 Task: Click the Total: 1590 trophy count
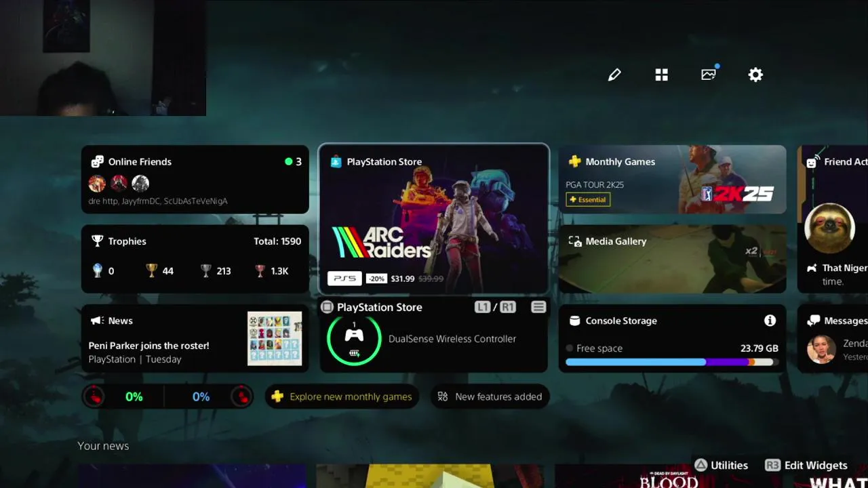coord(277,241)
